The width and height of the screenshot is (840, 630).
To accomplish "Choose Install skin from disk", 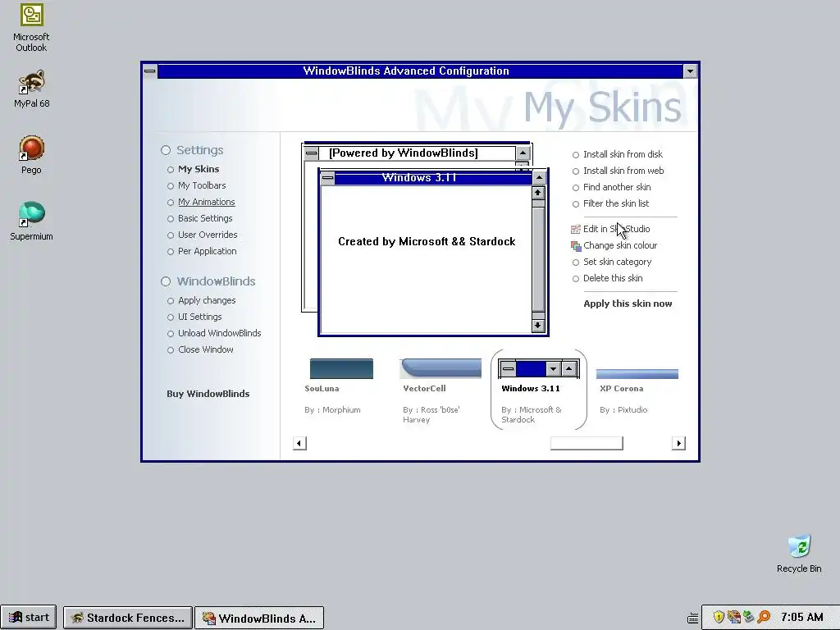I will pyautogui.click(x=623, y=154).
